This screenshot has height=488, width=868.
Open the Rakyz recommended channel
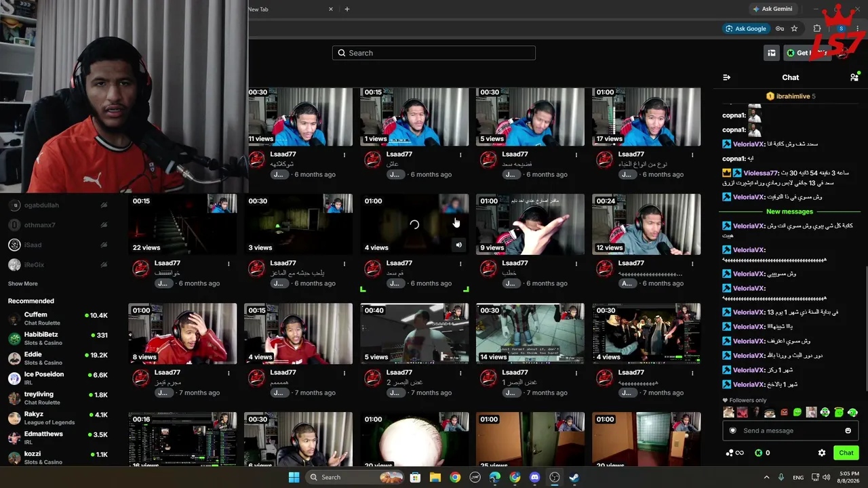(58, 418)
